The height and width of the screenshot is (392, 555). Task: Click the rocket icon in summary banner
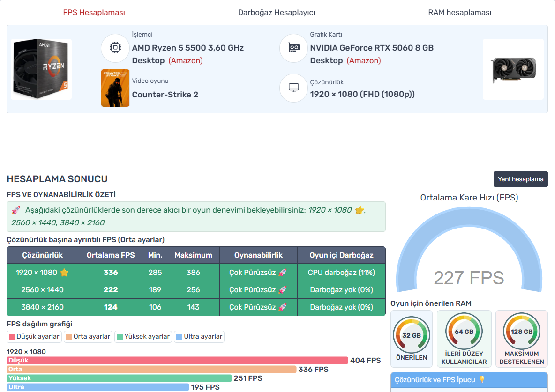(15, 210)
